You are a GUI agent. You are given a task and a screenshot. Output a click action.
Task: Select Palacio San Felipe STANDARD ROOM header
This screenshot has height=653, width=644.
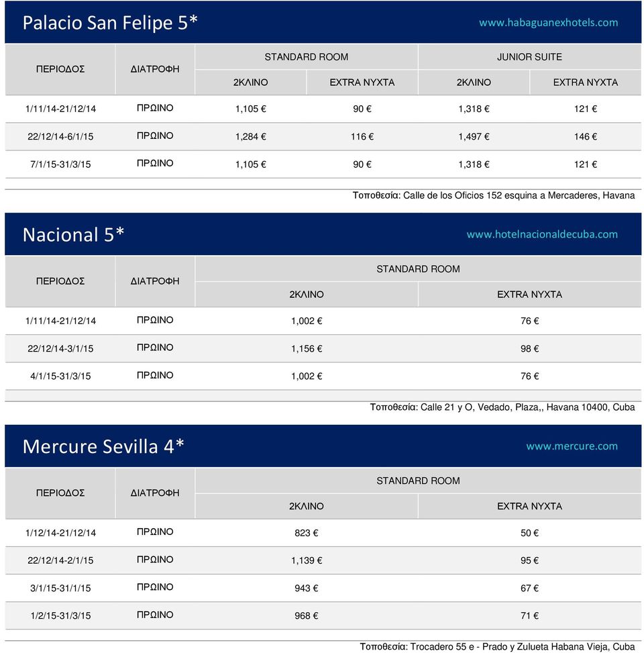(x=307, y=57)
